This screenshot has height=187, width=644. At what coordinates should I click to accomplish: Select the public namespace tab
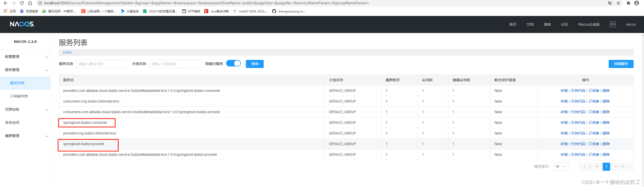point(67,52)
